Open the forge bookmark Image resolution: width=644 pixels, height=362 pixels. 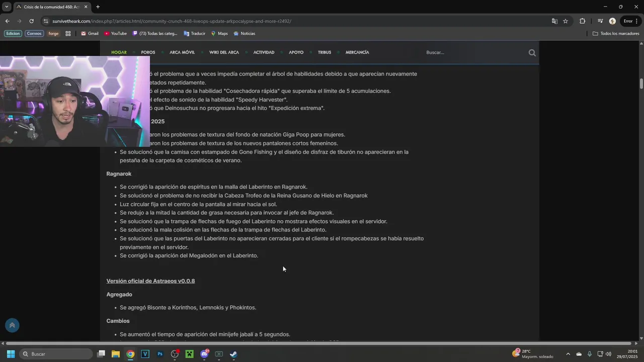coord(53,34)
